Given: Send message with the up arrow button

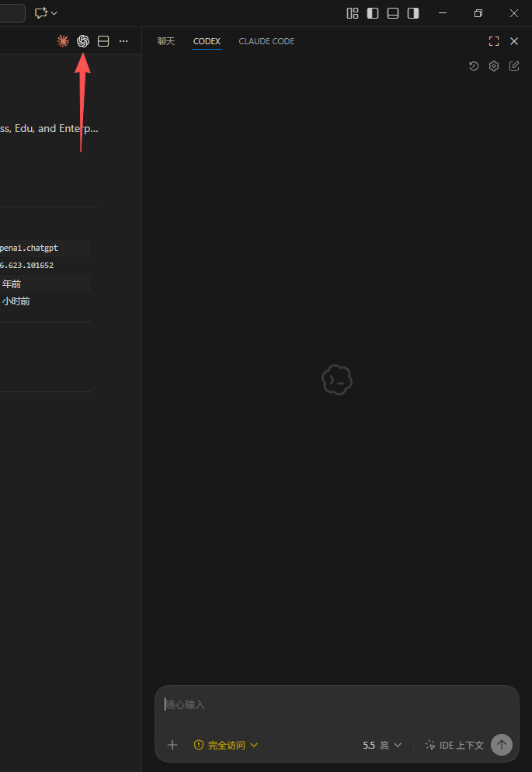Looking at the screenshot, I should (x=502, y=745).
